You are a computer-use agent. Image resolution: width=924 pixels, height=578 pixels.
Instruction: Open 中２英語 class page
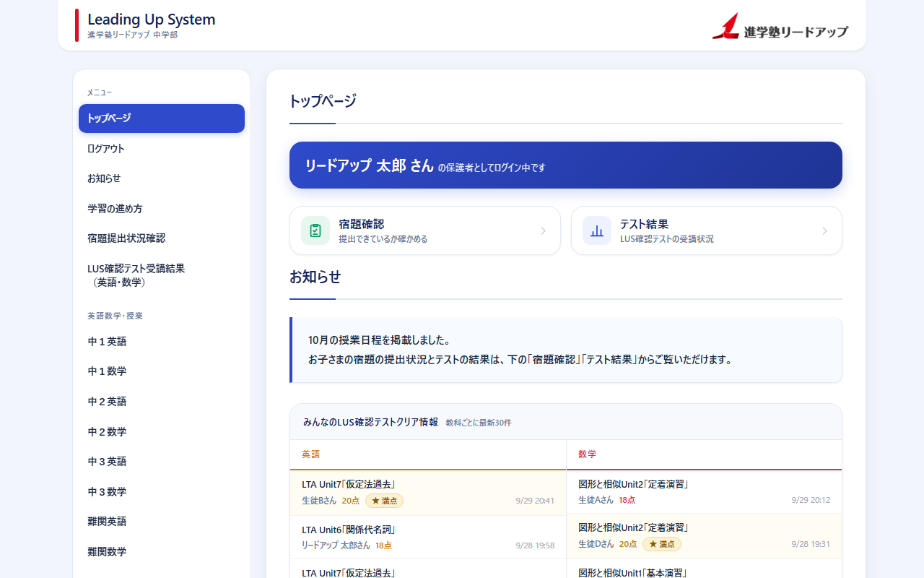(162, 402)
